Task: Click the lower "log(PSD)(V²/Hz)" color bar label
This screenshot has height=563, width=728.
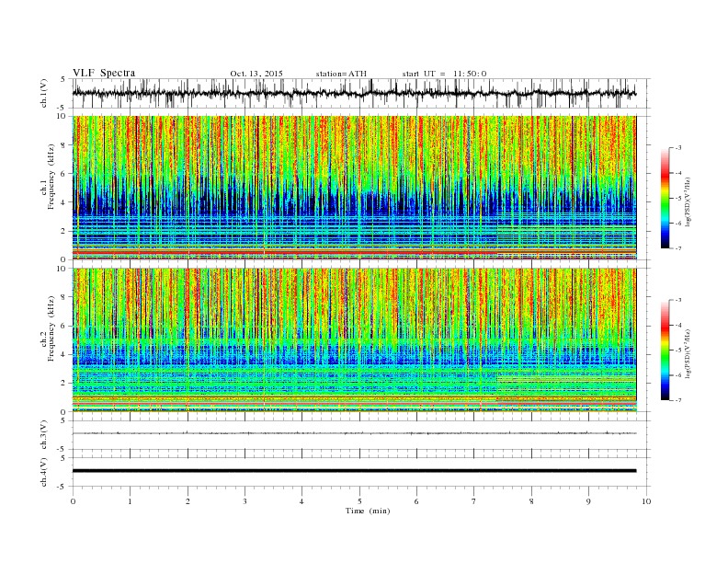Action: [x=688, y=353]
